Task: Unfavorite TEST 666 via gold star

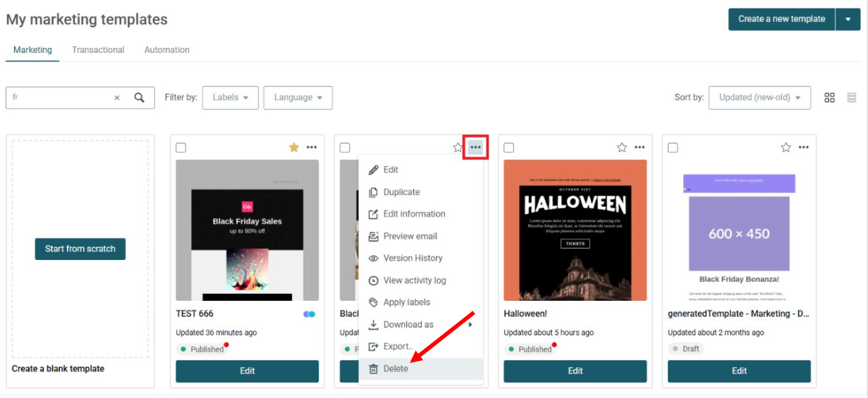Action: [294, 147]
